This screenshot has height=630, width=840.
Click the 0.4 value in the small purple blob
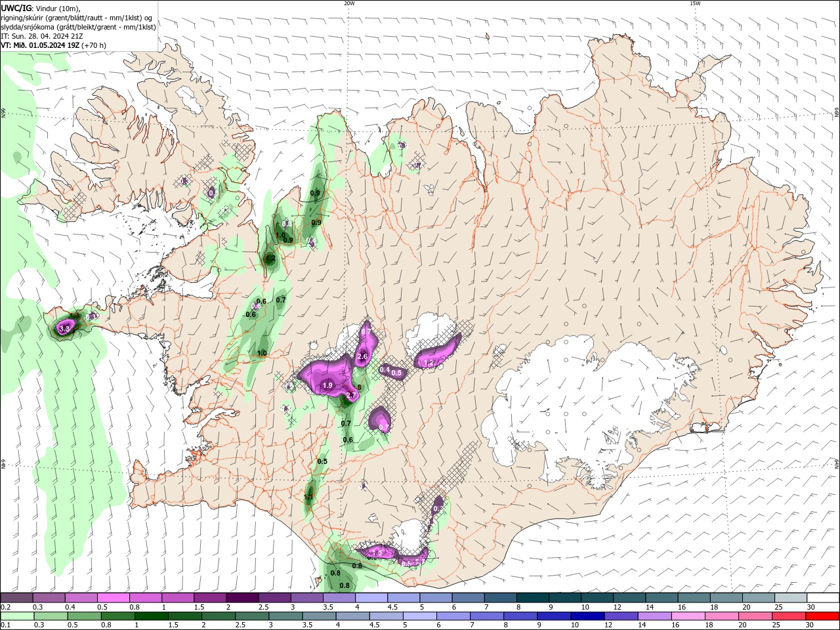click(385, 370)
